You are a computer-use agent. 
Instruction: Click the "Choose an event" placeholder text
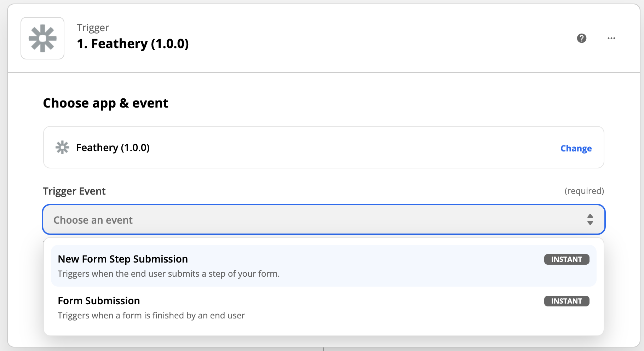point(93,220)
